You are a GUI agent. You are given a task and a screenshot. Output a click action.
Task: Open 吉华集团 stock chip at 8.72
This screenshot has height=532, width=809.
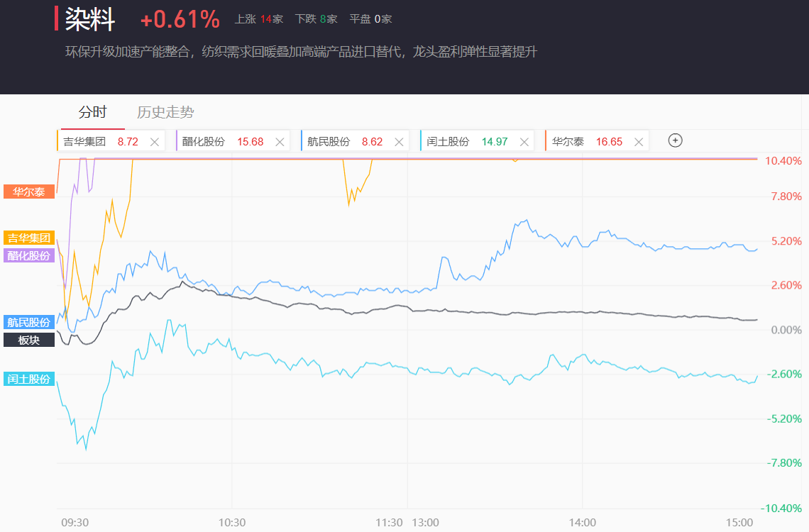tap(101, 142)
